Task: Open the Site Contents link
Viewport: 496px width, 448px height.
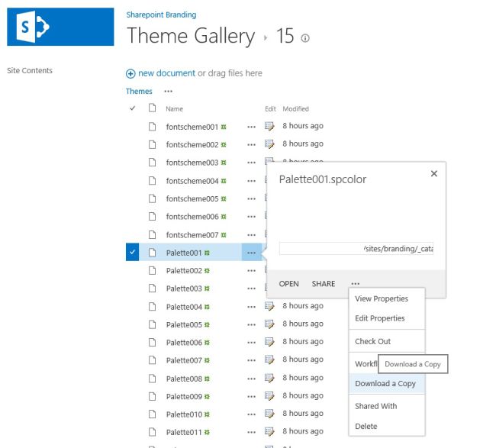Action: click(x=30, y=71)
